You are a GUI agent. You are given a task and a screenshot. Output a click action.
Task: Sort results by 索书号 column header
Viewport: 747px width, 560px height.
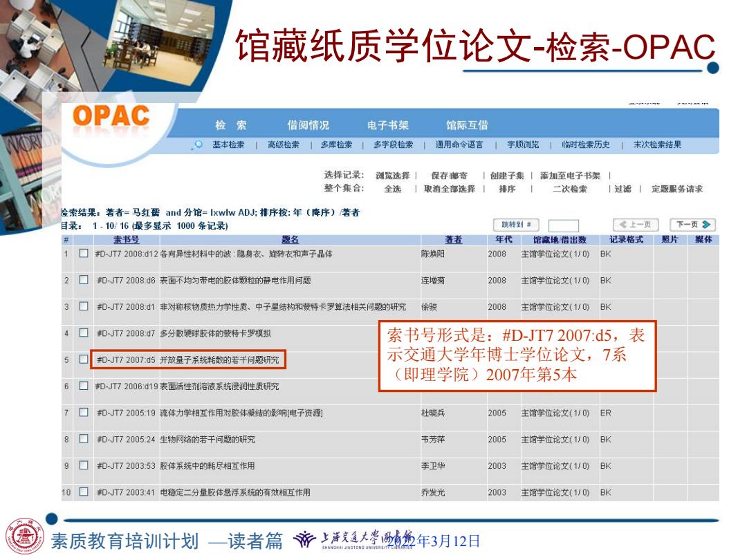tap(127, 239)
